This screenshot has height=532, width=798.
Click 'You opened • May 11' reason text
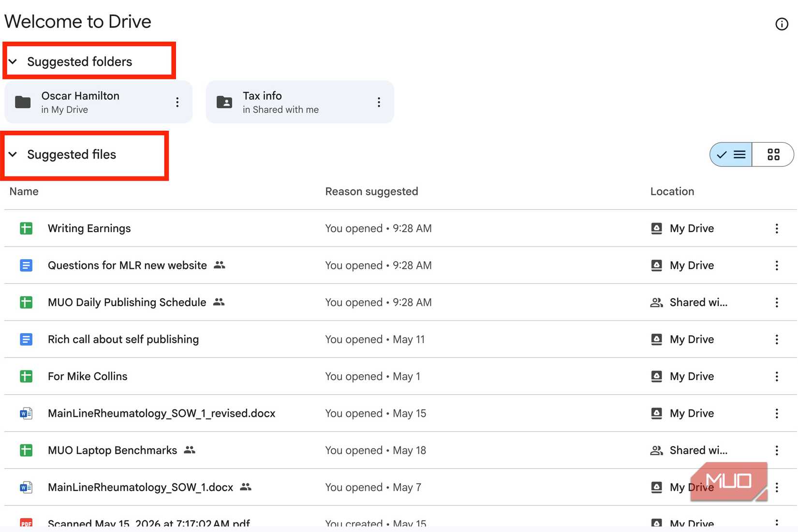tap(375, 340)
